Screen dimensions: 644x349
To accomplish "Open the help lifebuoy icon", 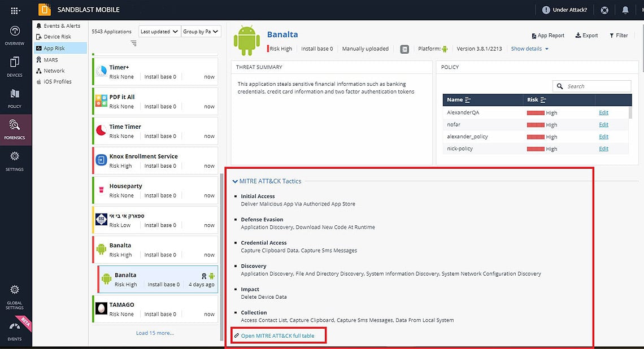I will pyautogui.click(x=604, y=10).
